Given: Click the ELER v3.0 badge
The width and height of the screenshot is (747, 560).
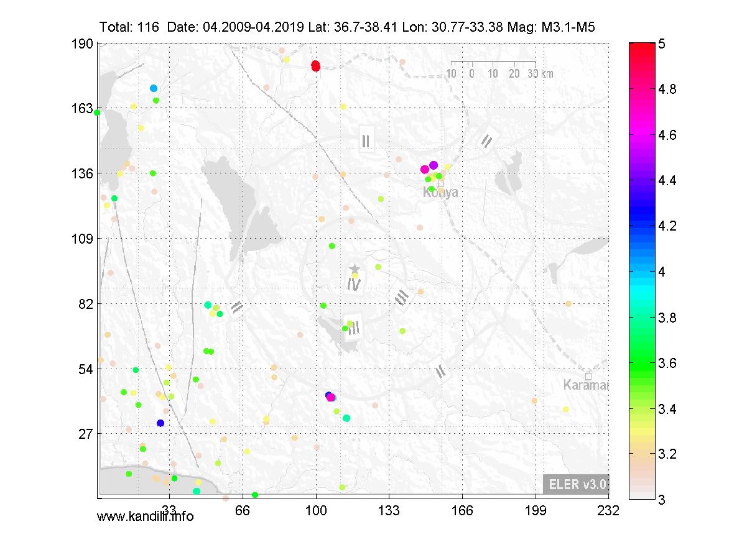Looking at the screenshot, I should [575, 484].
